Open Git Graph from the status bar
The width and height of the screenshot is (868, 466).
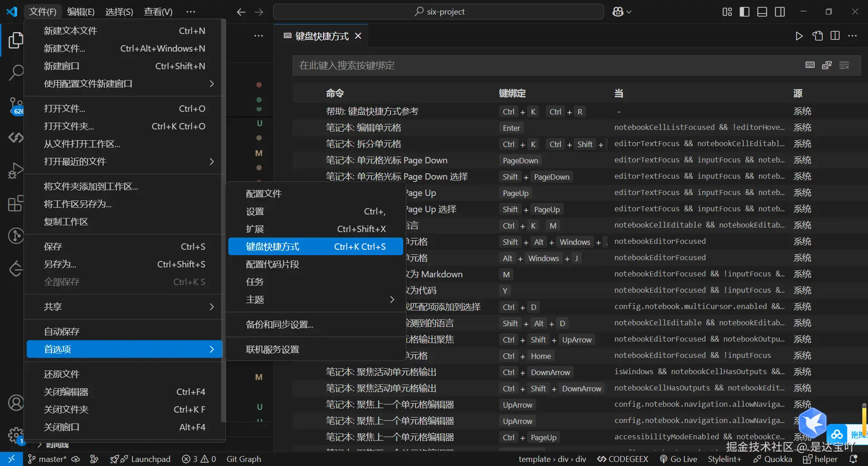pos(244,459)
